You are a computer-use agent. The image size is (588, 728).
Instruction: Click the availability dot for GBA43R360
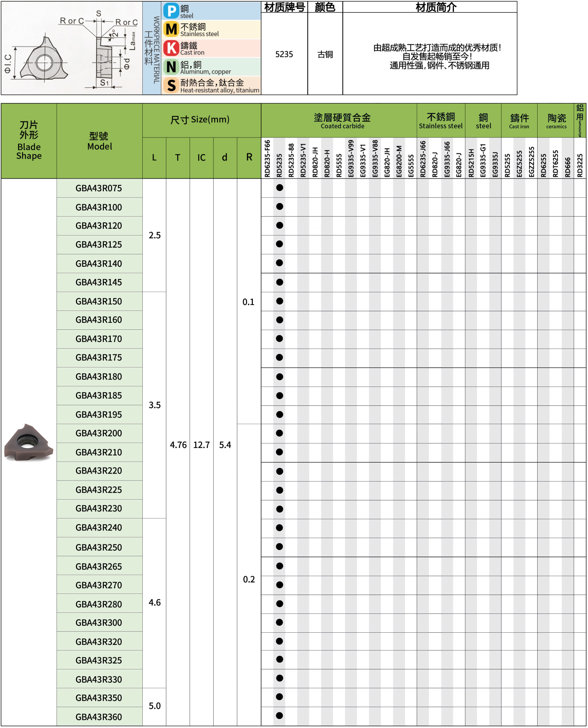point(279,715)
